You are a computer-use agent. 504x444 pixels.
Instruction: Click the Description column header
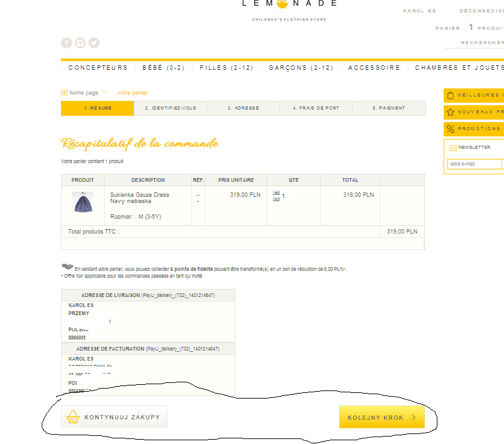(148, 180)
